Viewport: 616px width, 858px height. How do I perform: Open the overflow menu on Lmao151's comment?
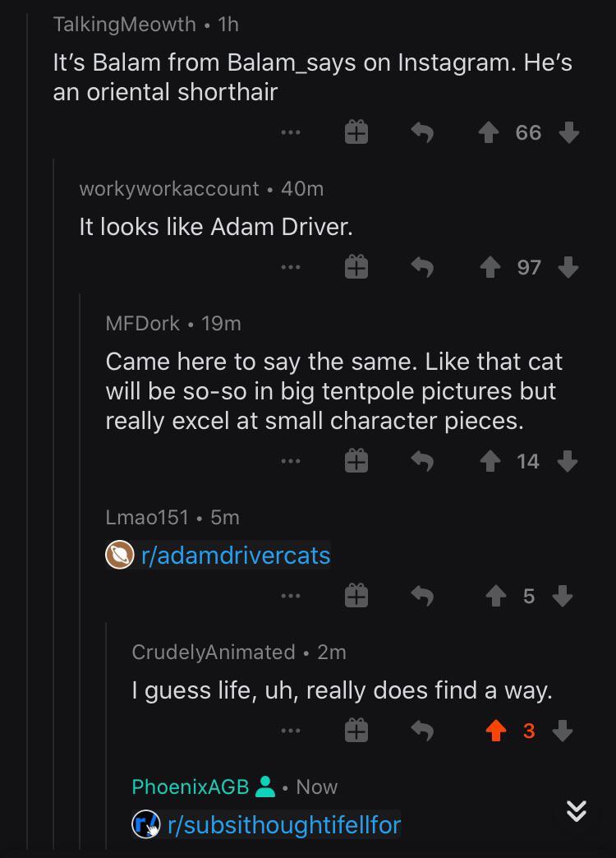point(290,596)
